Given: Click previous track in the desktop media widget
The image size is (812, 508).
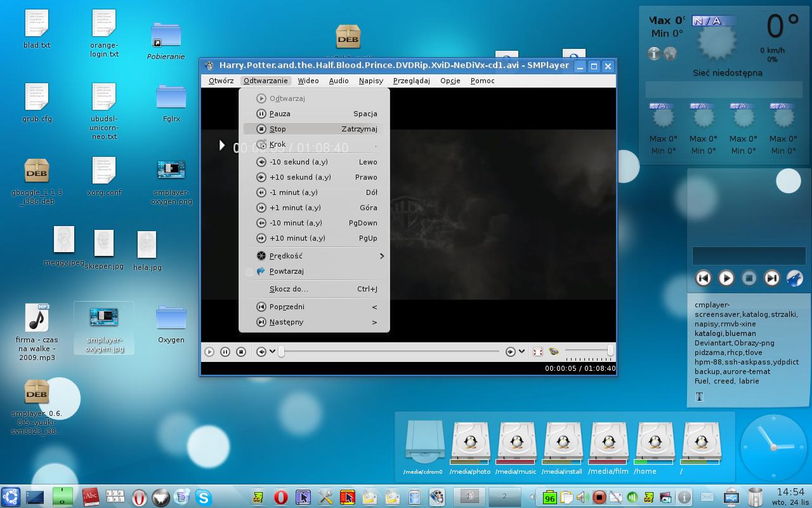Looking at the screenshot, I should click(x=703, y=278).
